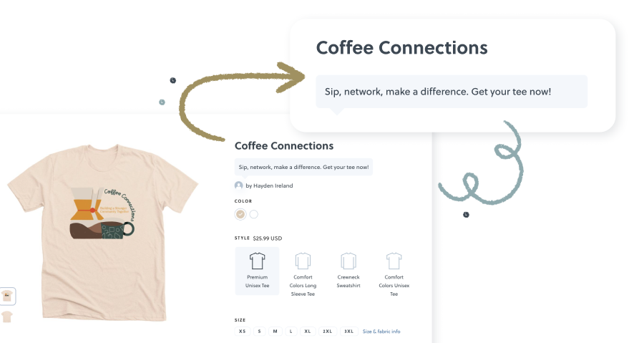Pick size 2XL
Viewport: 644px width, 343px height.
click(x=327, y=331)
